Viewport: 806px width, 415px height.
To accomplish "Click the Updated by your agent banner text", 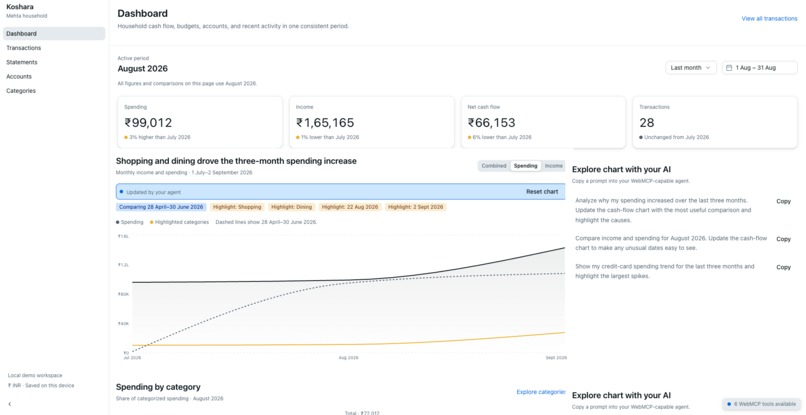I will pos(153,192).
